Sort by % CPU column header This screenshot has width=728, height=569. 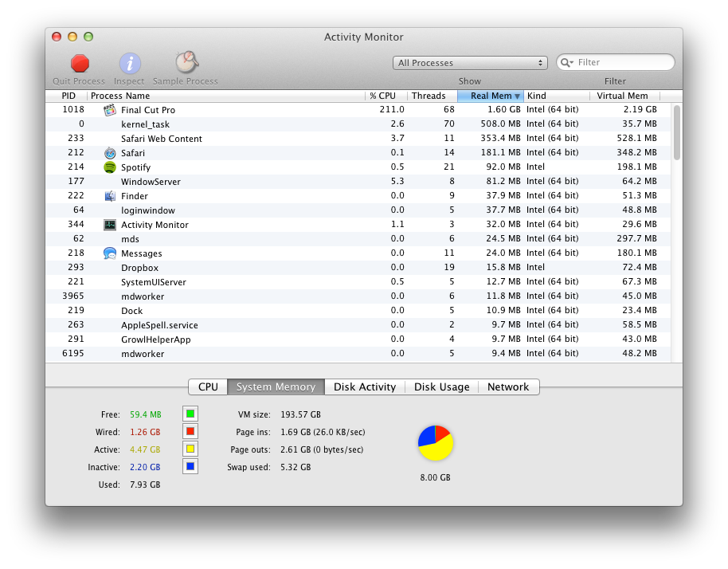pyautogui.click(x=386, y=96)
